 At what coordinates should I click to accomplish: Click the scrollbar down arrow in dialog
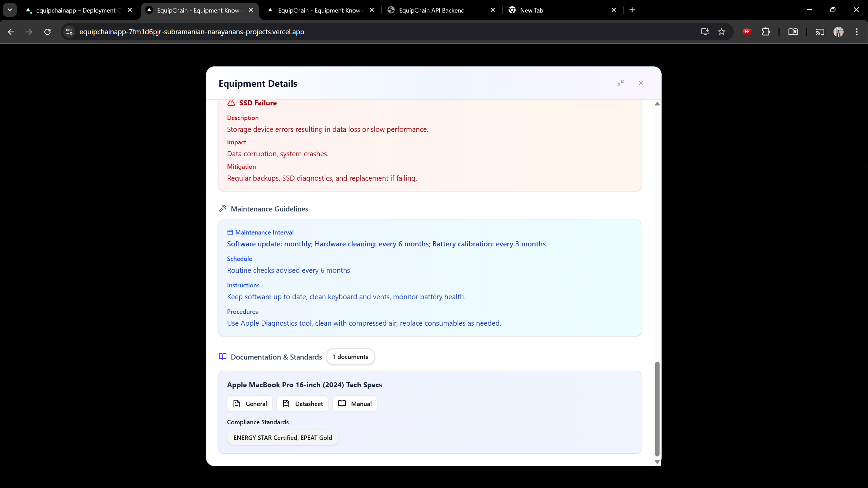point(657,462)
